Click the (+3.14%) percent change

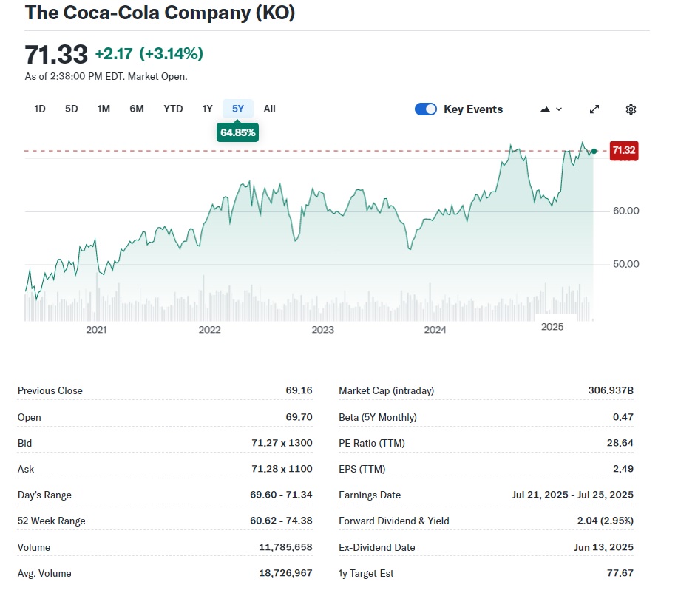(x=171, y=54)
